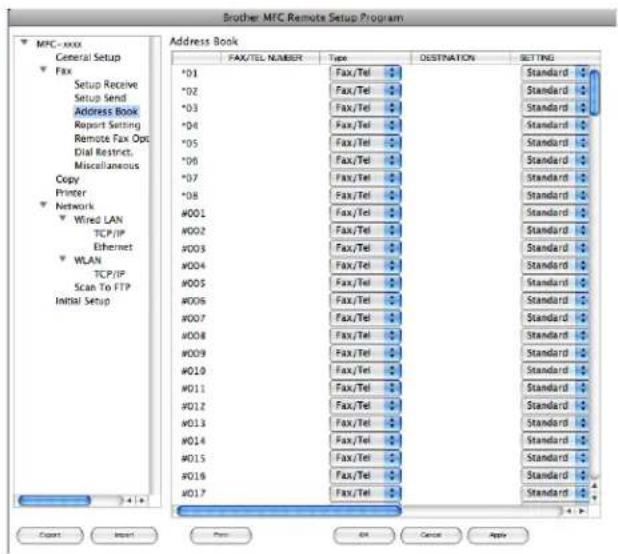Click the FAX/TEL NUMBER column header
This screenshot has height=554, width=618.
pyautogui.click(x=270, y=58)
